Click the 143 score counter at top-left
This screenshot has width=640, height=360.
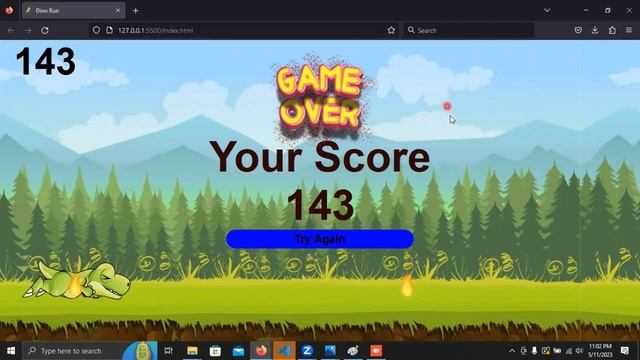45,61
